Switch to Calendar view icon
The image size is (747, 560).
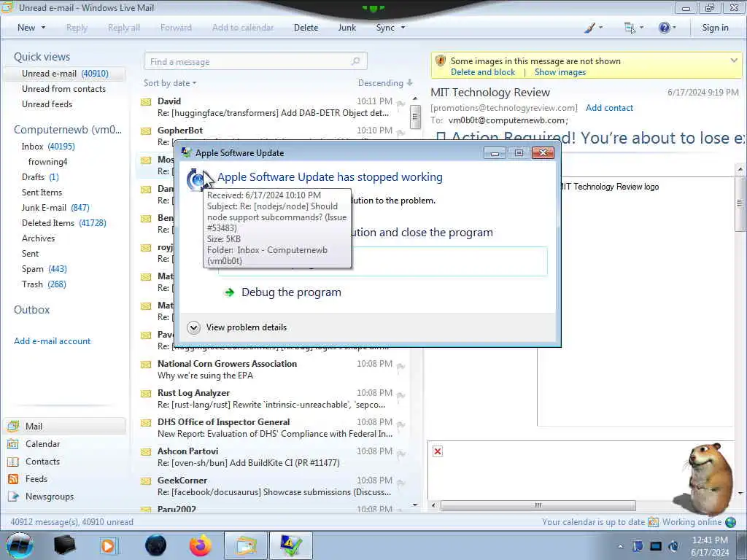13,444
